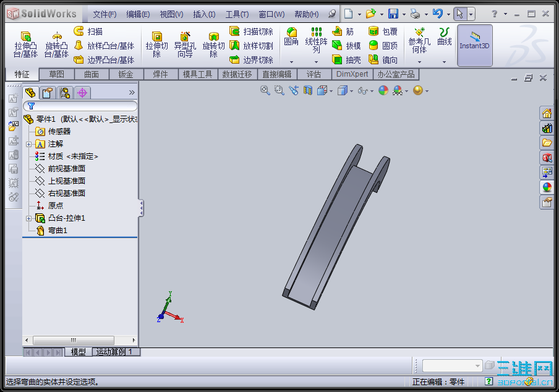Screen dimensions: 559x392
Task: Open the dropdown under 线性阵列
Action: (x=316, y=62)
